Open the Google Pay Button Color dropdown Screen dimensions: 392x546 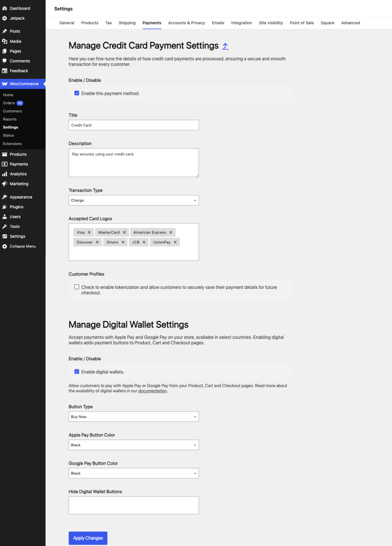pos(134,473)
